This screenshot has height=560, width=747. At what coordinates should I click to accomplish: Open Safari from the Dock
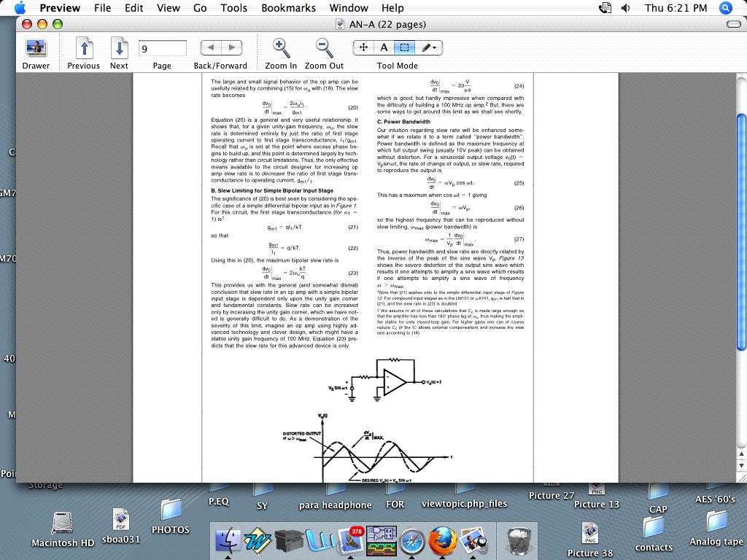(x=411, y=541)
